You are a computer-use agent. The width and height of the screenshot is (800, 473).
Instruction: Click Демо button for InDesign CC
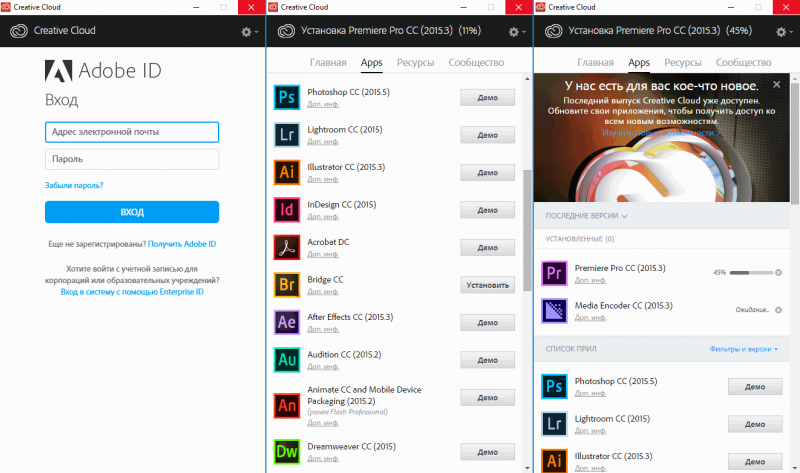point(487,210)
